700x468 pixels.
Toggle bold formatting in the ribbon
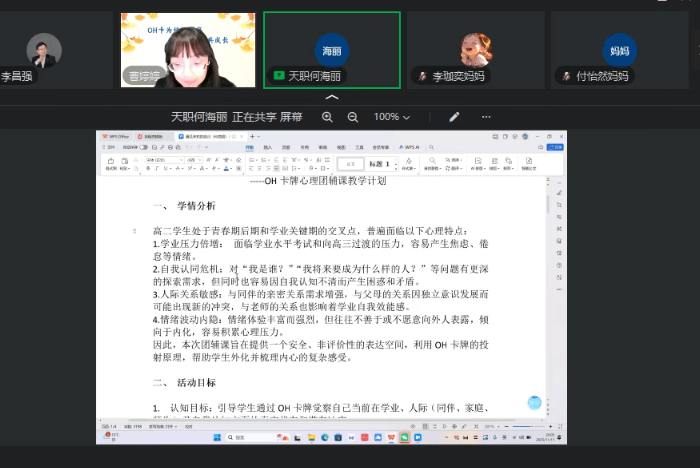tap(147, 170)
